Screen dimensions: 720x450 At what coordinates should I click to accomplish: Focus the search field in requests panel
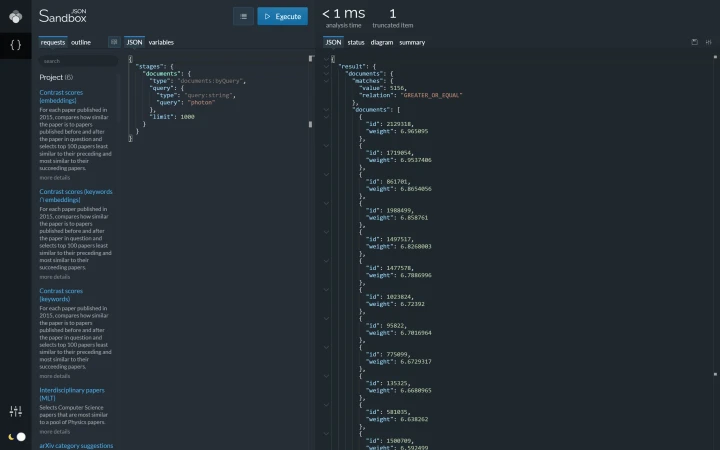pyautogui.click(x=78, y=61)
